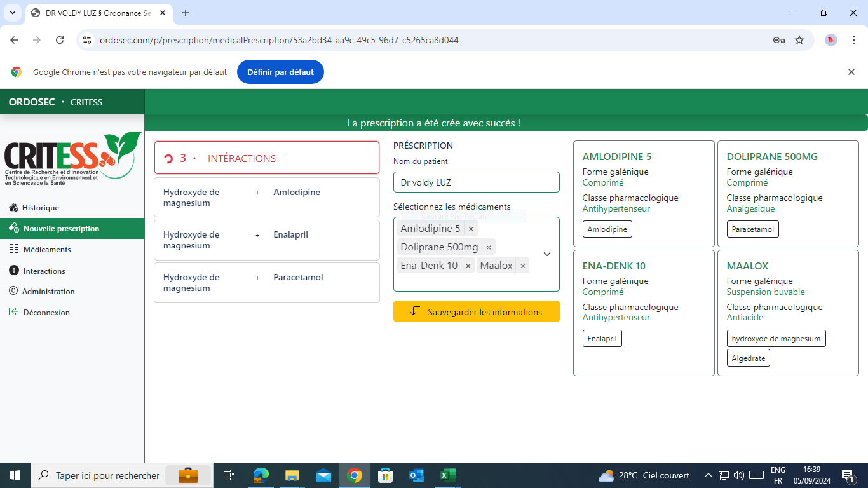868x488 pixels.
Task: Click the DOLIPRANE 500MG card title
Action: coord(772,157)
